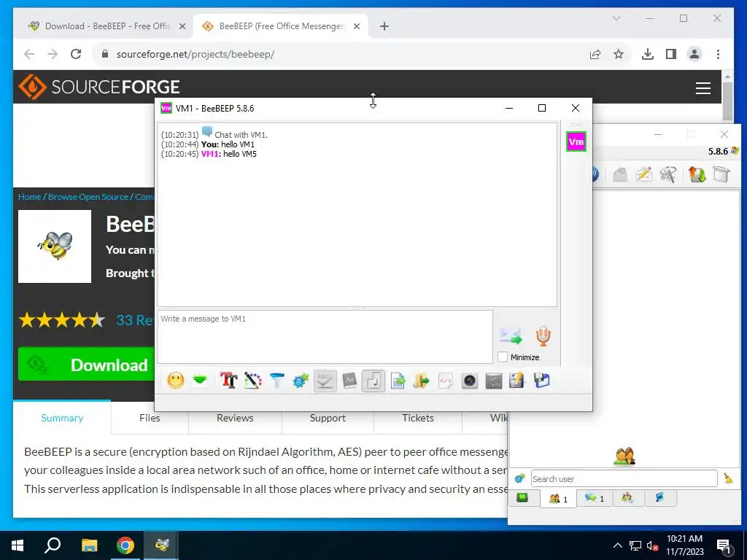The width and height of the screenshot is (747, 560).
Task: Click the two-people icon in user list area
Action: point(624,456)
